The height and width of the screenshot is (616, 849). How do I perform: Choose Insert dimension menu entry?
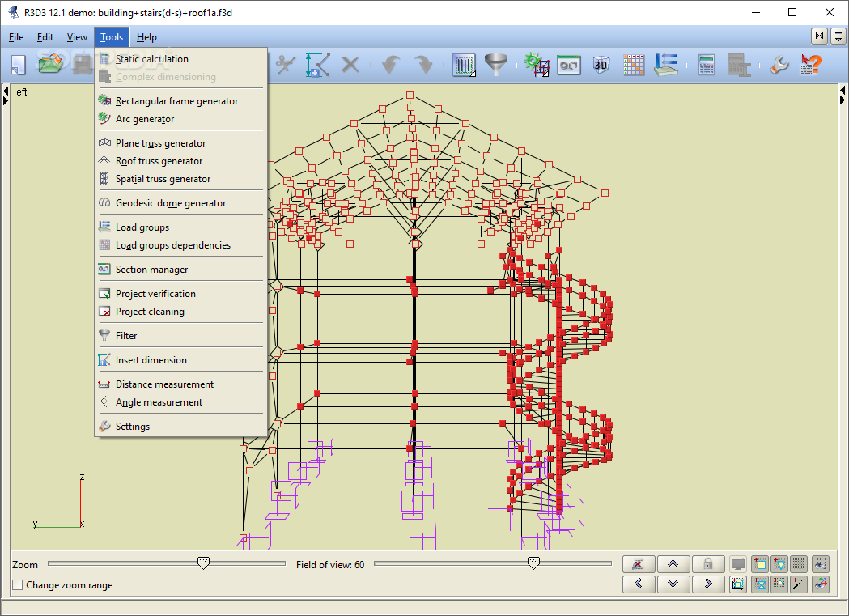(x=180, y=360)
